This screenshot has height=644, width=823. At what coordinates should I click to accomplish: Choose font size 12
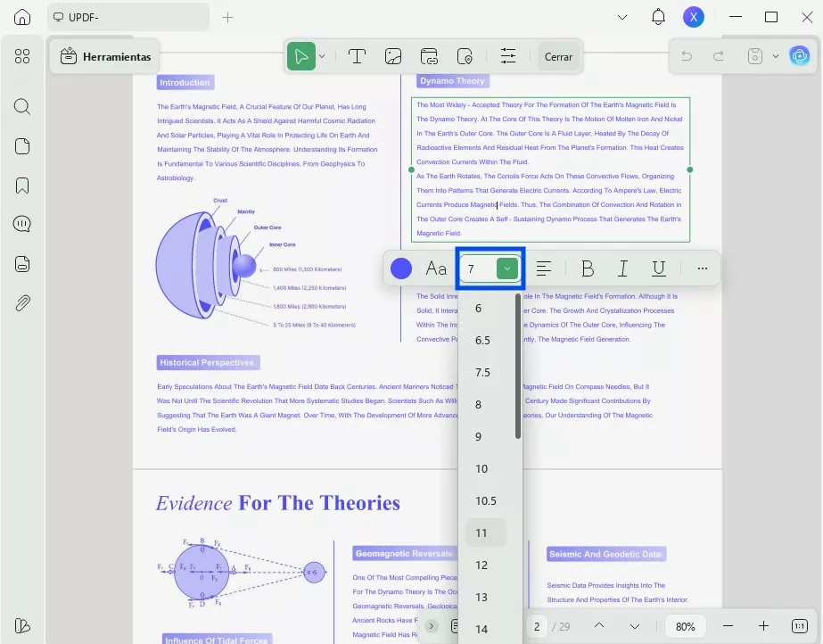tap(485, 566)
